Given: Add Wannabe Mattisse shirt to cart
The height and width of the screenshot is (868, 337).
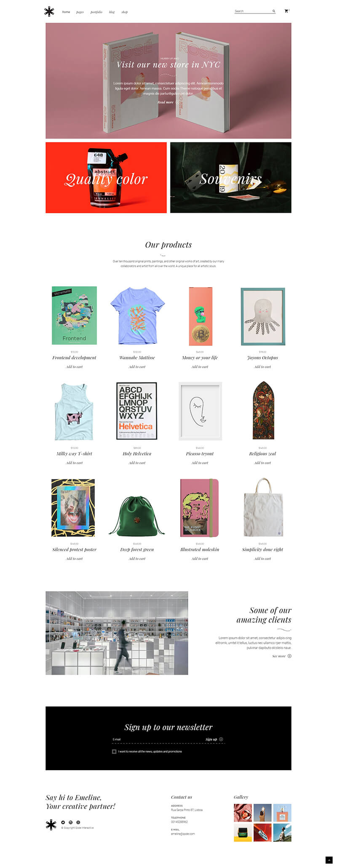Looking at the screenshot, I should coord(137,367).
